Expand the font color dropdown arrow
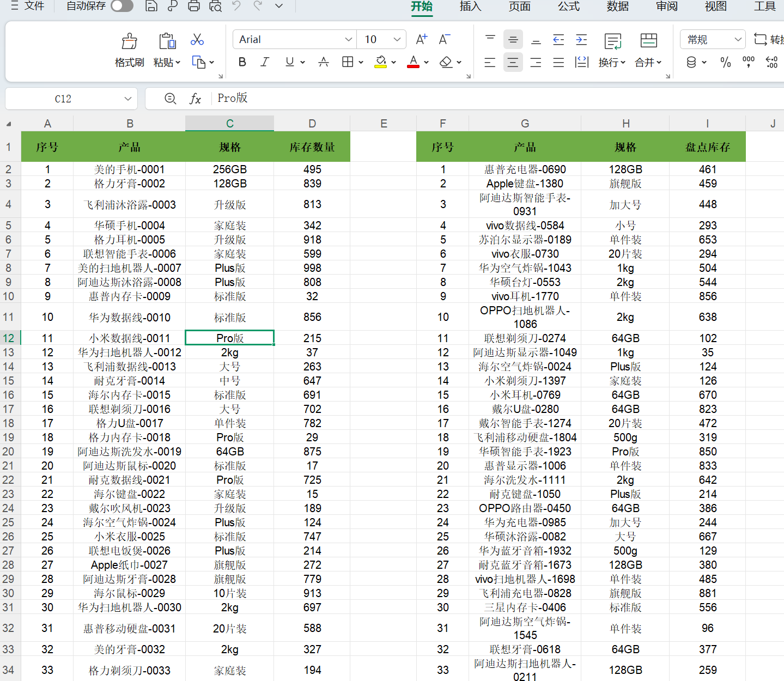This screenshot has width=784, height=681. coord(426,62)
